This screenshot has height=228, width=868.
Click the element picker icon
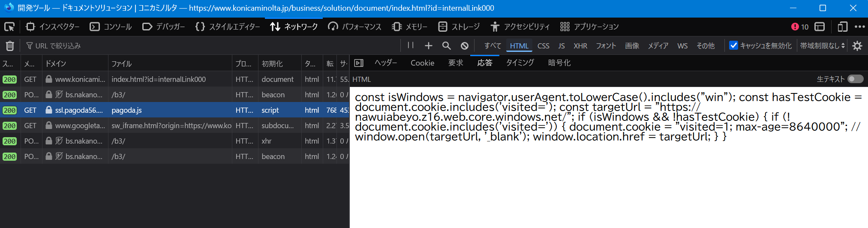click(x=9, y=27)
